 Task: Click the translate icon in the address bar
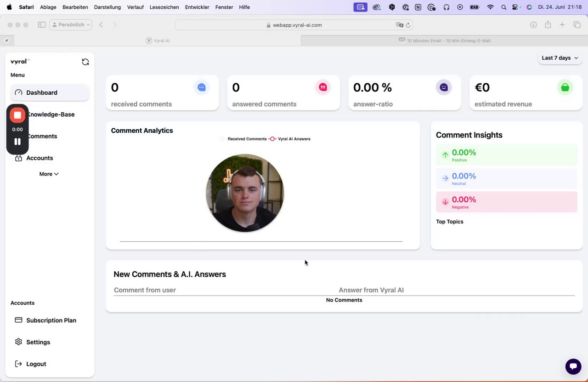click(x=399, y=25)
